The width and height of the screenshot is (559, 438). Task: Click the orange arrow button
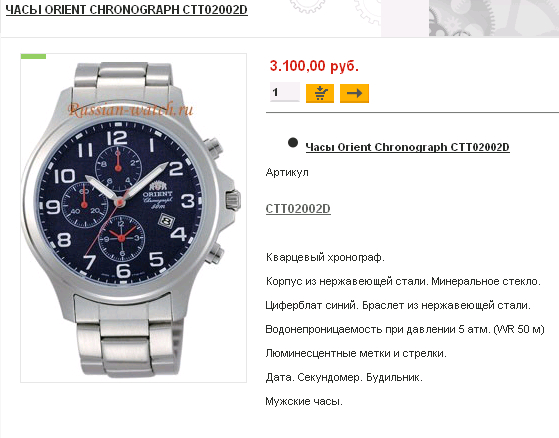pos(354,93)
